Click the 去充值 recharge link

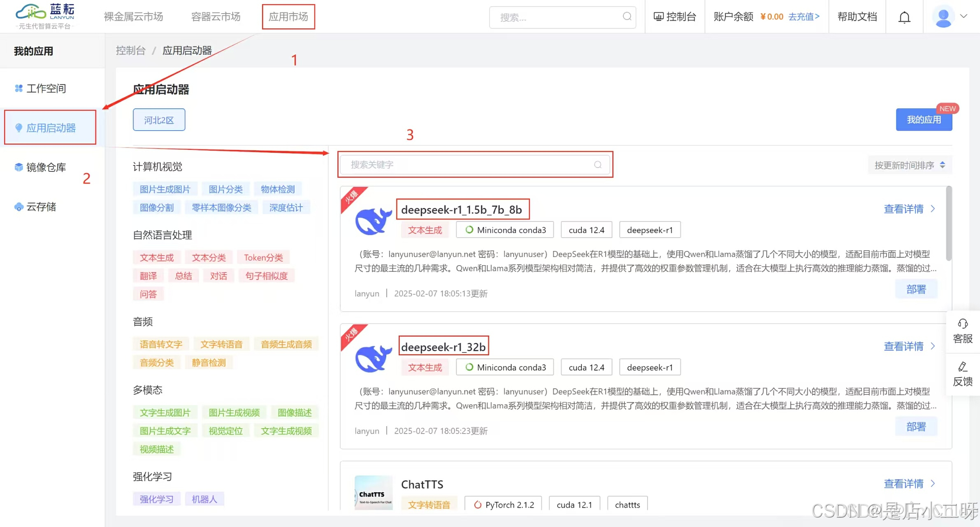click(804, 16)
